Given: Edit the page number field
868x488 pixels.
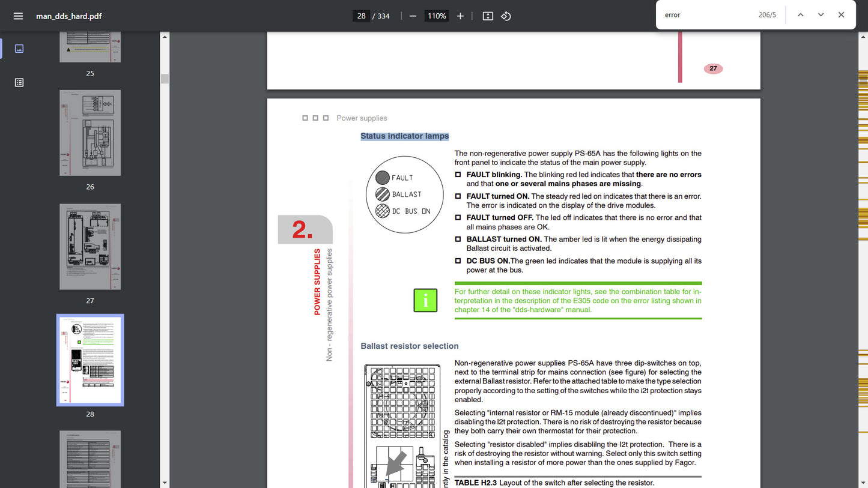Looking at the screenshot, I should [x=361, y=16].
